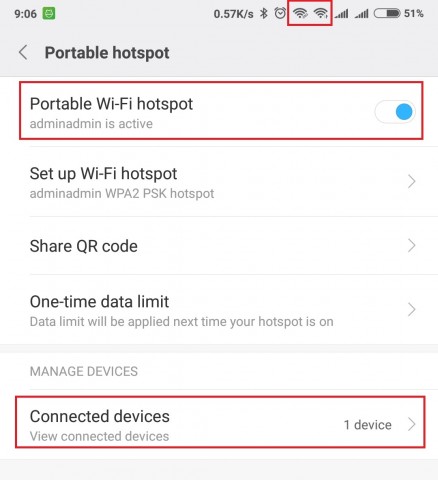Select the Share QR code item
This screenshot has height=480, width=438.
click(219, 246)
